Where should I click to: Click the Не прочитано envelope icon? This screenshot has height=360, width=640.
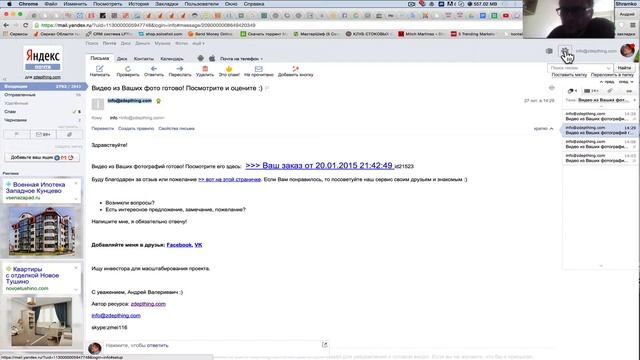(258, 69)
